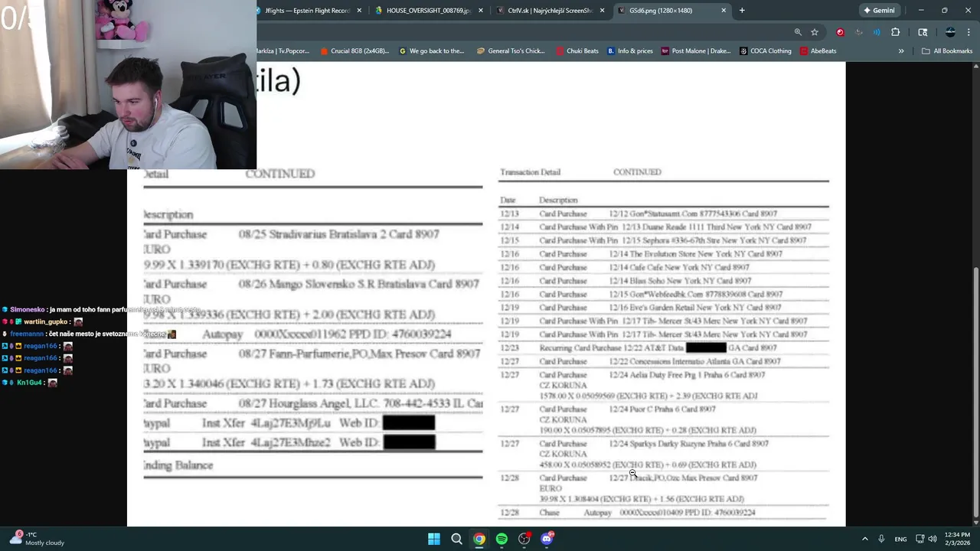This screenshot has width=980, height=551.
Task: Click chat username freemannn
Action: [x=27, y=334]
